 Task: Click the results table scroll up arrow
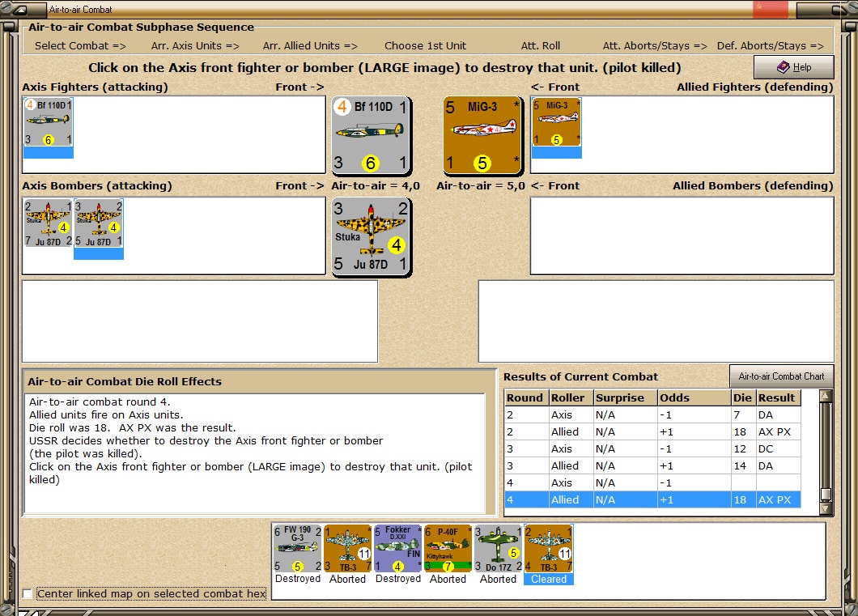826,396
